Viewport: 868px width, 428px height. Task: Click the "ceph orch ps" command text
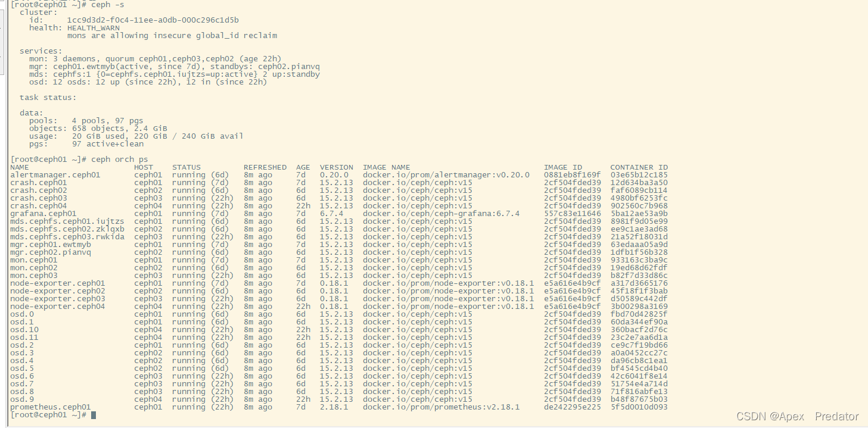click(120, 159)
